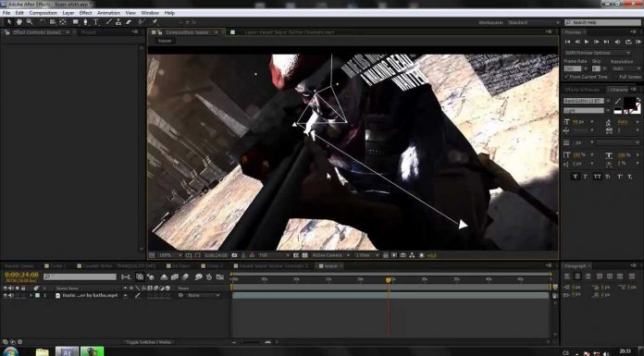Toggle the region of interest button
The width and height of the screenshot is (644, 356).
coord(296,255)
